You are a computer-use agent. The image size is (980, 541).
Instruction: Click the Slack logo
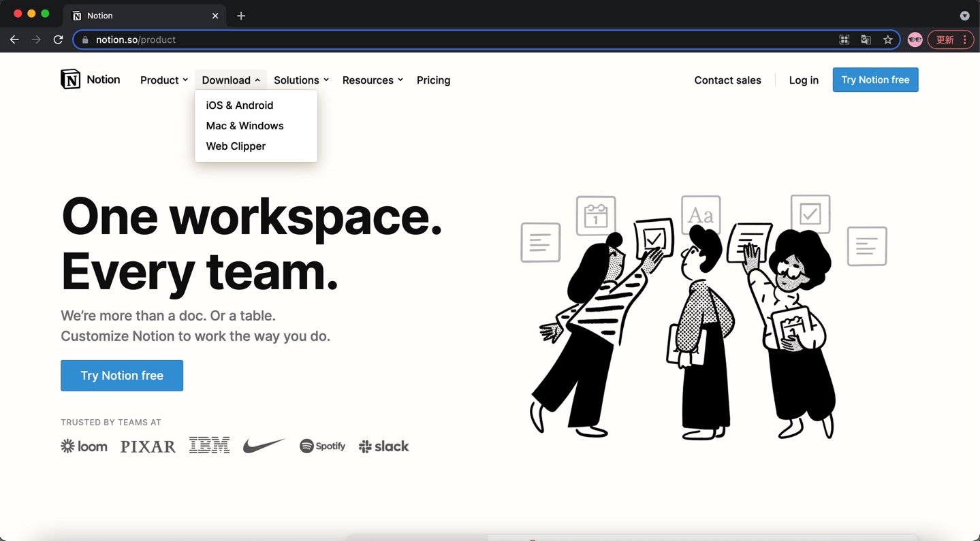point(384,446)
